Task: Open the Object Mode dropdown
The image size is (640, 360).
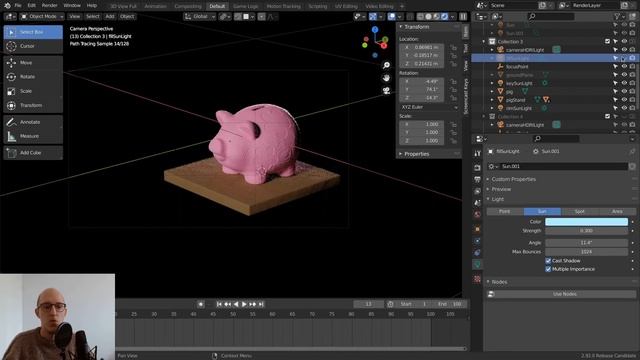Action: pyautogui.click(x=42, y=17)
